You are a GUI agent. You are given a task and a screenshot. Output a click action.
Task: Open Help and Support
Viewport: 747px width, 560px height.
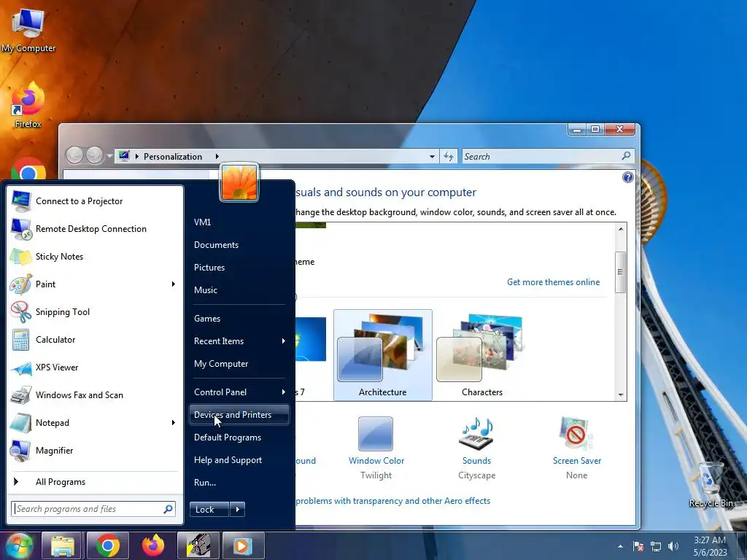coord(239,460)
